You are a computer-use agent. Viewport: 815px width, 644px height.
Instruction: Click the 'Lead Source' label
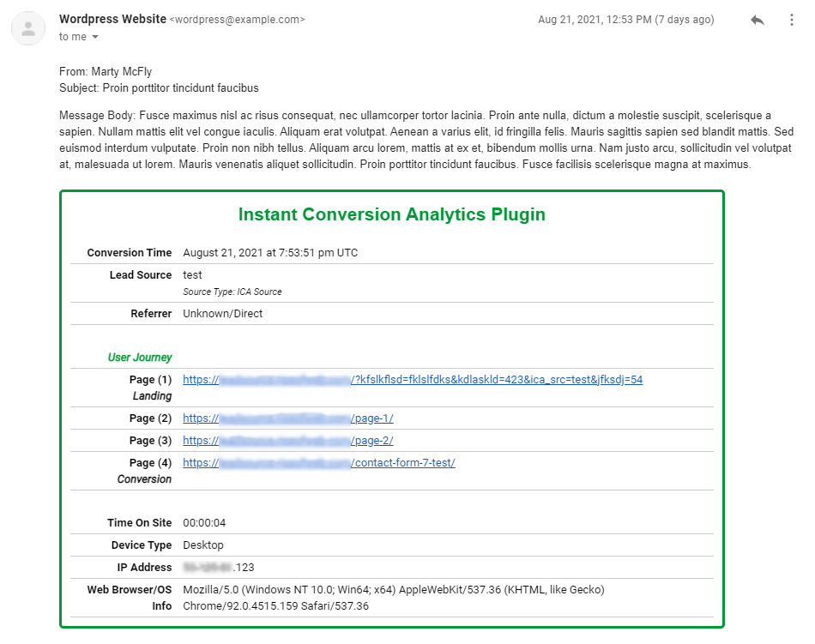pos(141,275)
